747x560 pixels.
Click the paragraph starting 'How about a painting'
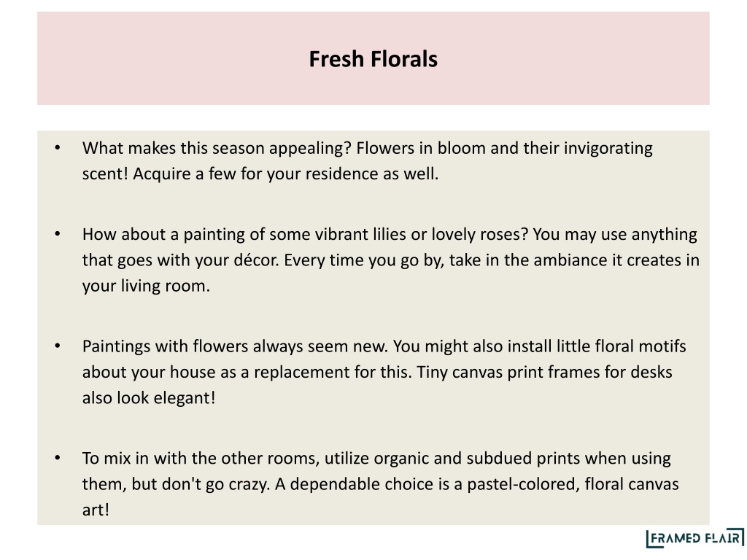pos(391,260)
